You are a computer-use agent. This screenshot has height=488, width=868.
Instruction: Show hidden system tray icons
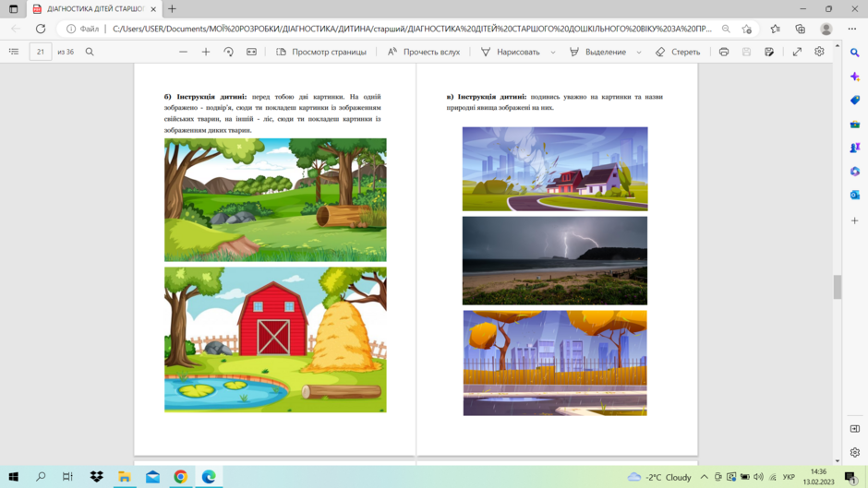click(x=705, y=477)
